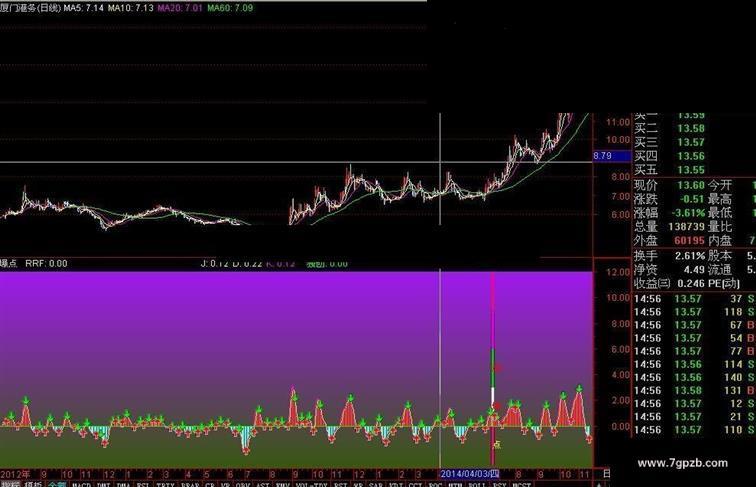Select the BRAR indicator tab
The width and height of the screenshot is (756, 487).
click(x=190, y=484)
